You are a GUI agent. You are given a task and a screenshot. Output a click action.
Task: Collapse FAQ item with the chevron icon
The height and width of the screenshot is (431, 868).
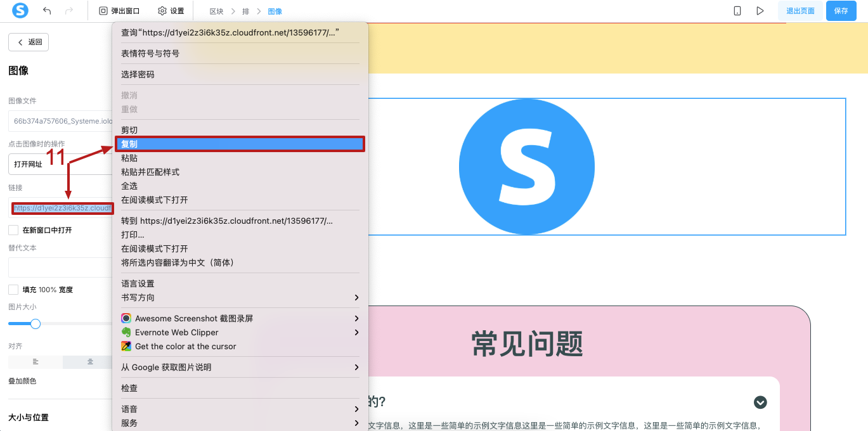click(760, 402)
